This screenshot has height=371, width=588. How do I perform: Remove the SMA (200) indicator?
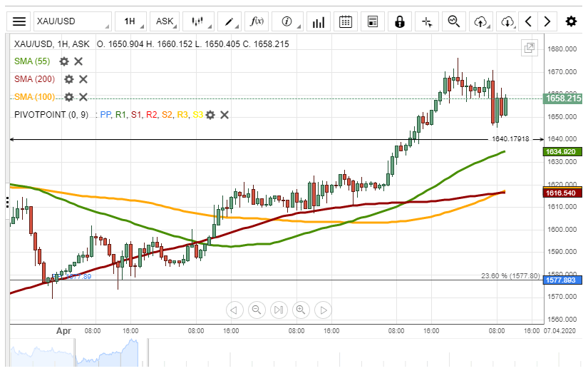83,79
